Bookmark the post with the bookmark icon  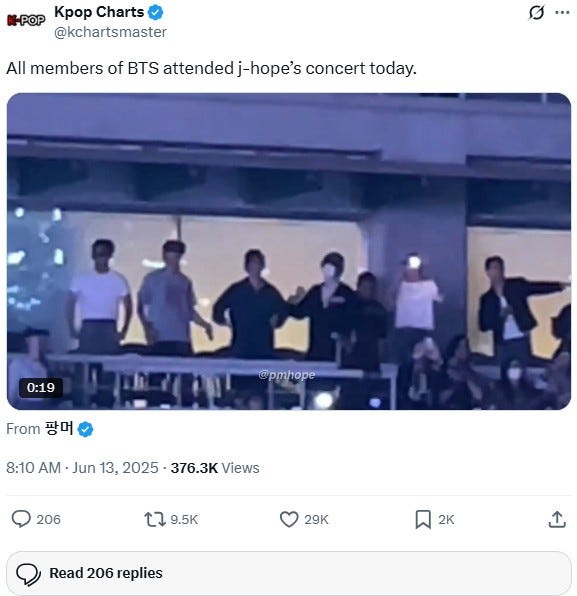(x=423, y=520)
